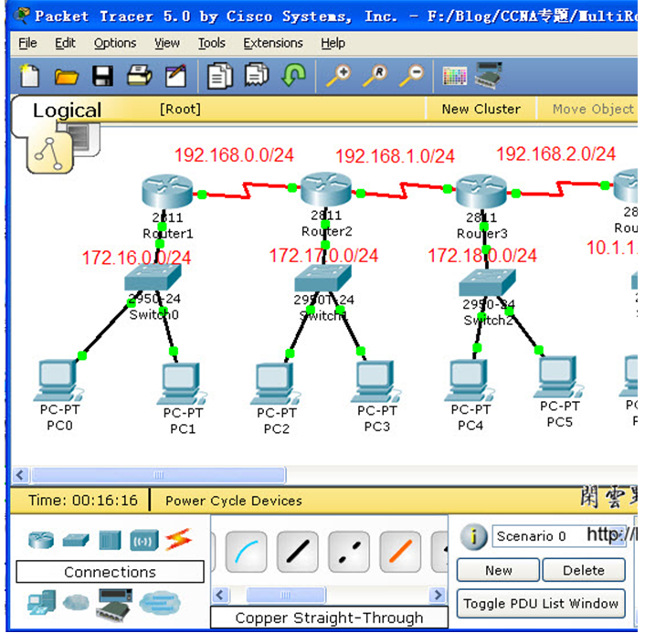The width and height of the screenshot is (655, 644).
Task: Click the PC1 computer icon
Action: [182, 385]
